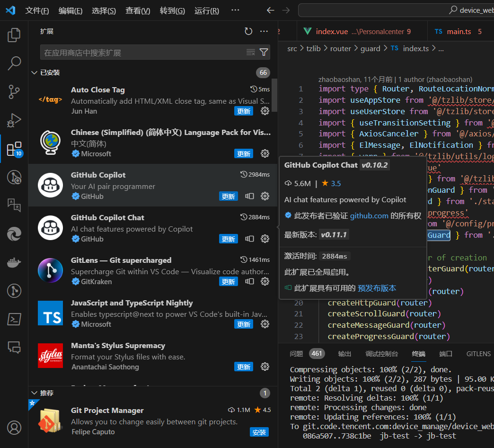Open the 转到(G) menu
The image size is (494, 448).
click(172, 11)
